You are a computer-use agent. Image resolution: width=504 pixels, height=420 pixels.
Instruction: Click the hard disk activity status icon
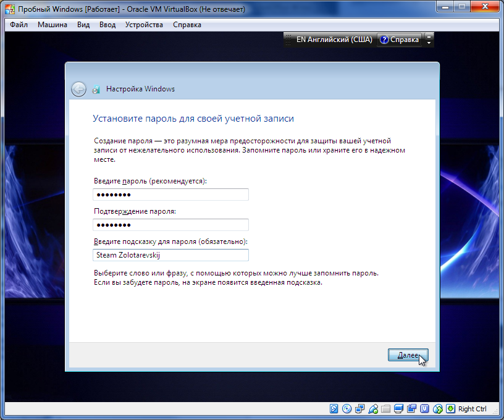(x=334, y=409)
